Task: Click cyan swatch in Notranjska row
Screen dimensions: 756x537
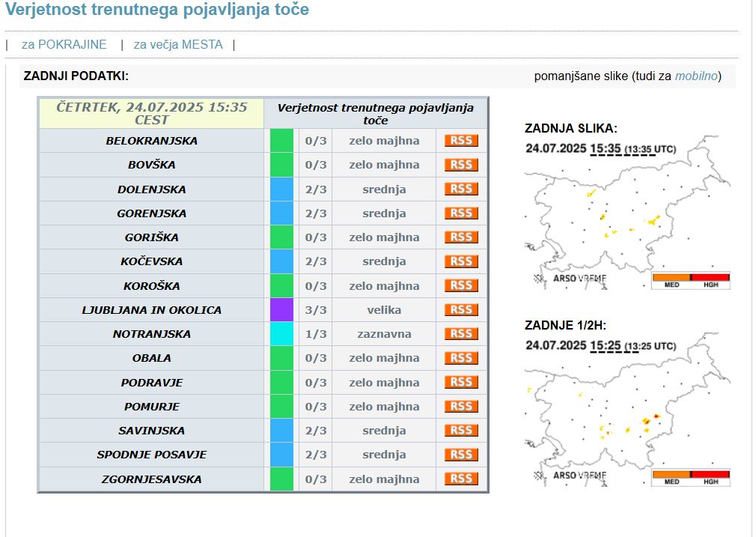Action: pos(281,334)
